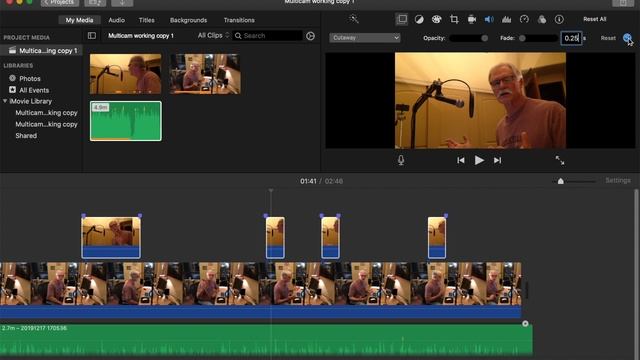The height and width of the screenshot is (360, 640).
Task: Select the Shared library item
Action: click(x=26, y=136)
